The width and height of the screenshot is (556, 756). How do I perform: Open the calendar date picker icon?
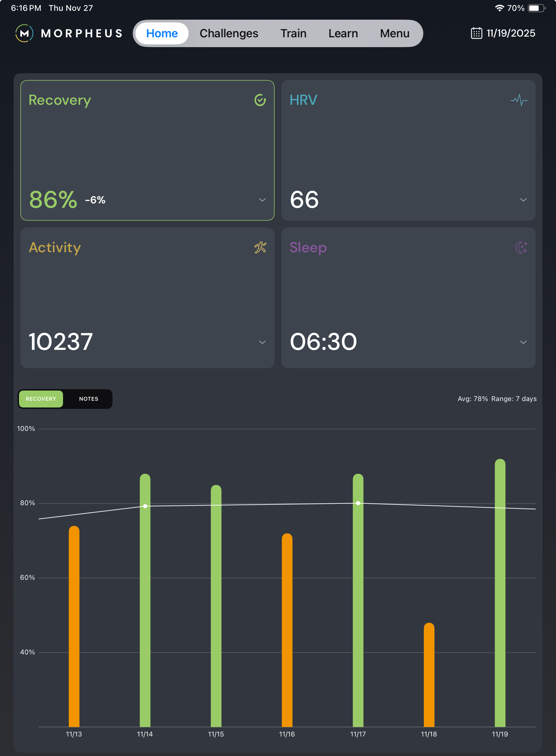click(476, 33)
